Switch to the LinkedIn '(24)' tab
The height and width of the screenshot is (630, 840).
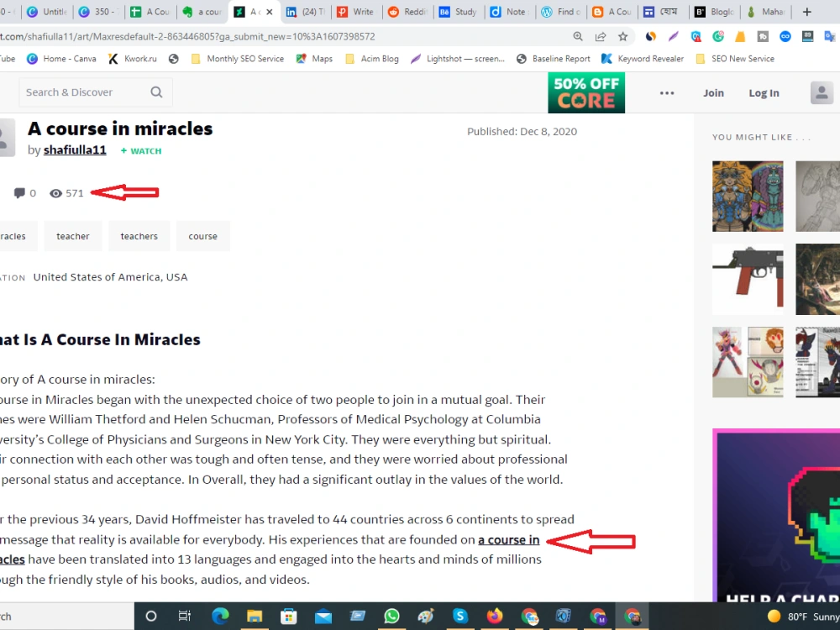pyautogui.click(x=306, y=12)
